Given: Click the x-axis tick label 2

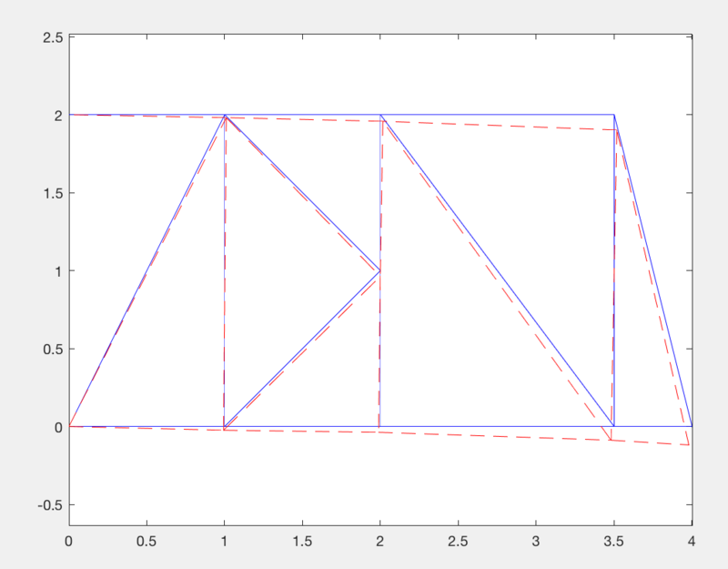Looking at the screenshot, I should click(379, 541).
